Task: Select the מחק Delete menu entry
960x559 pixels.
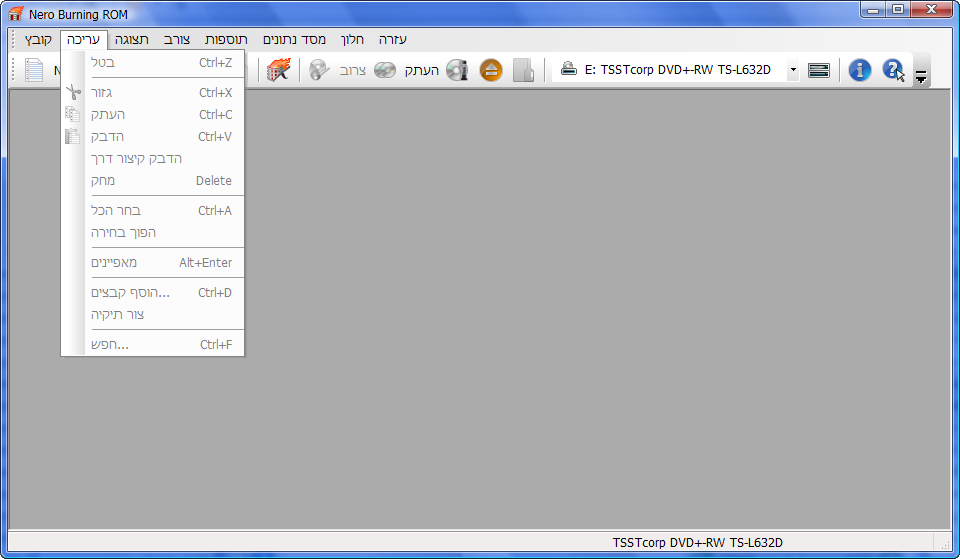Action: click(153, 181)
